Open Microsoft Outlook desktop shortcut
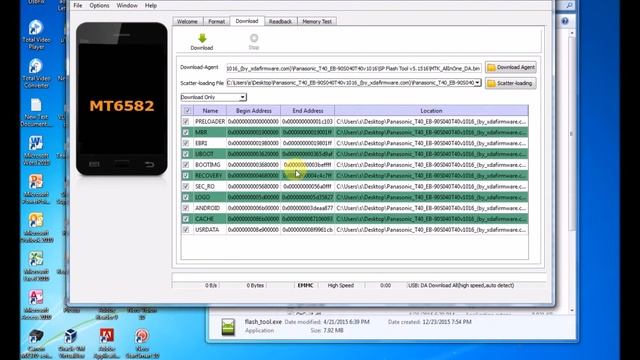 pyautogui.click(x=36, y=228)
